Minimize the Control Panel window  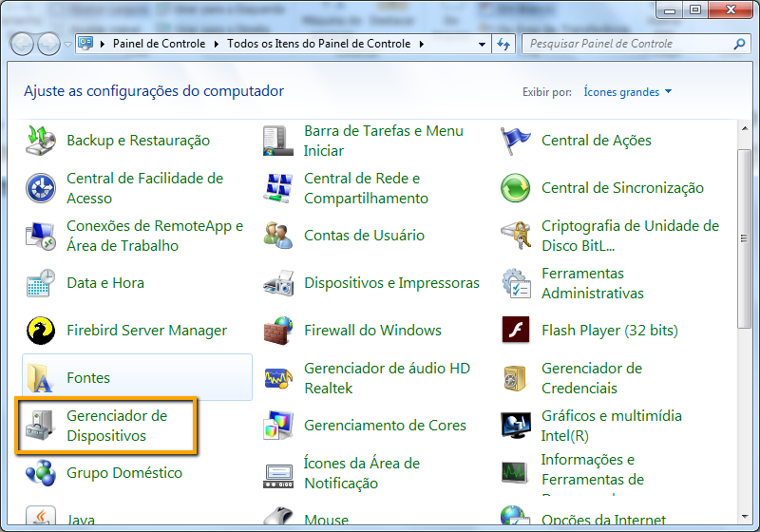pyautogui.click(x=670, y=9)
